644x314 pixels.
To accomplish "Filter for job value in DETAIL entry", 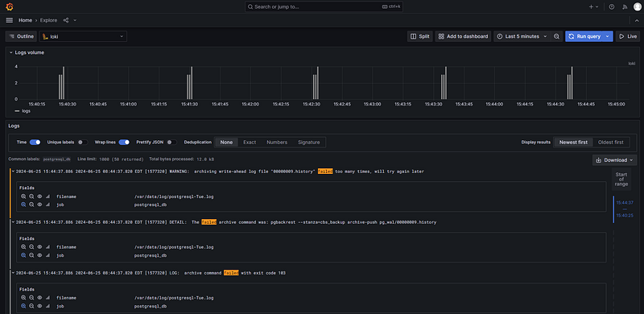I will [x=23, y=255].
